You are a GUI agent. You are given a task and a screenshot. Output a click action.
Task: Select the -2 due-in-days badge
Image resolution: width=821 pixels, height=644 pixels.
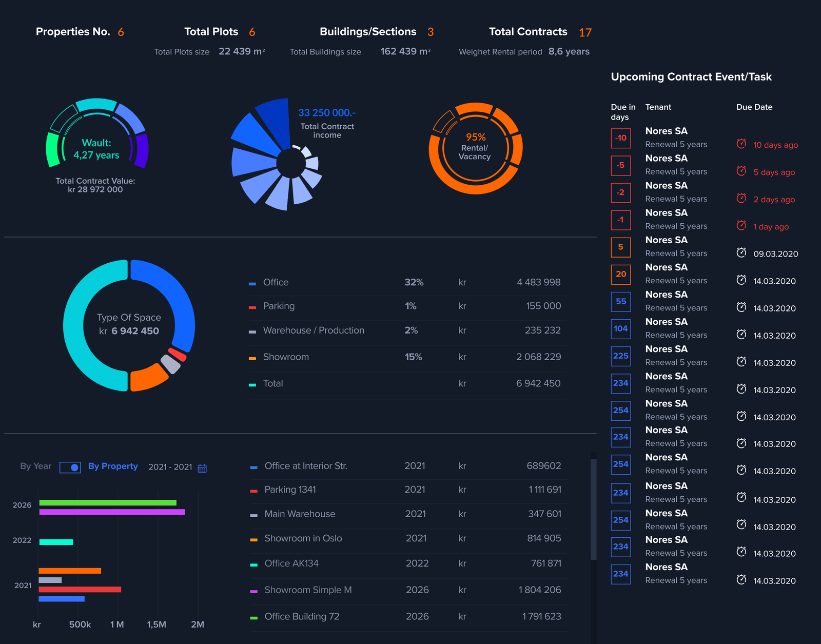tap(621, 192)
